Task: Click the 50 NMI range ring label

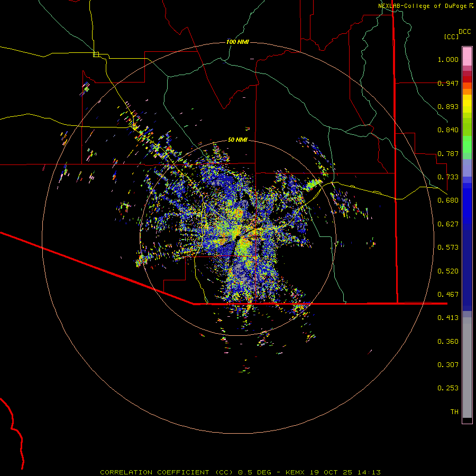Action: (x=237, y=140)
